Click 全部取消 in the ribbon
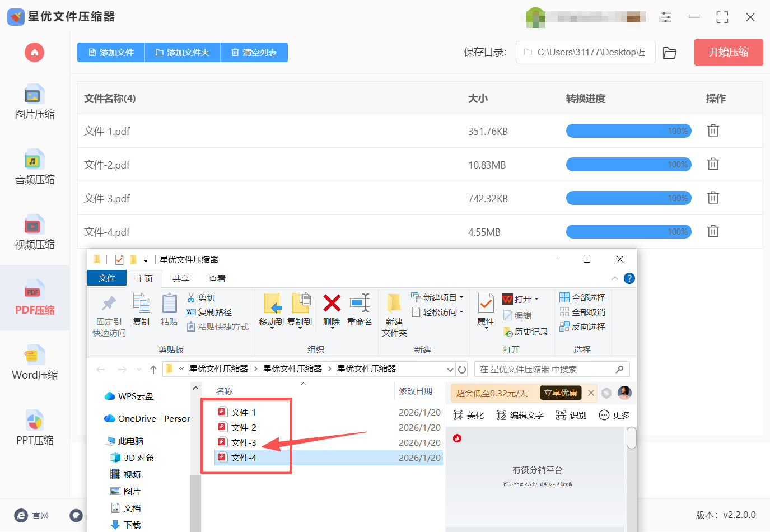The height and width of the screenshot is (532, 770). [x=583, y=312]
